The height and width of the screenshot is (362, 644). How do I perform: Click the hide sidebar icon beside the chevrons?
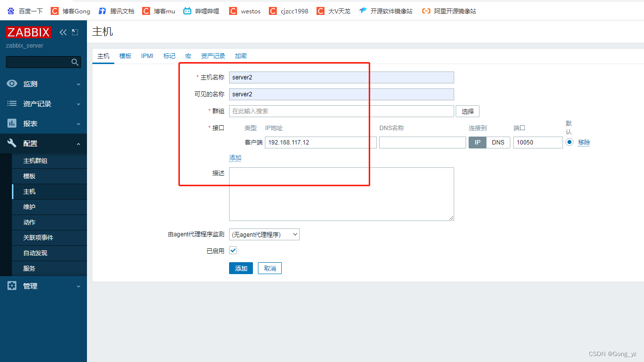click(75, 32)
